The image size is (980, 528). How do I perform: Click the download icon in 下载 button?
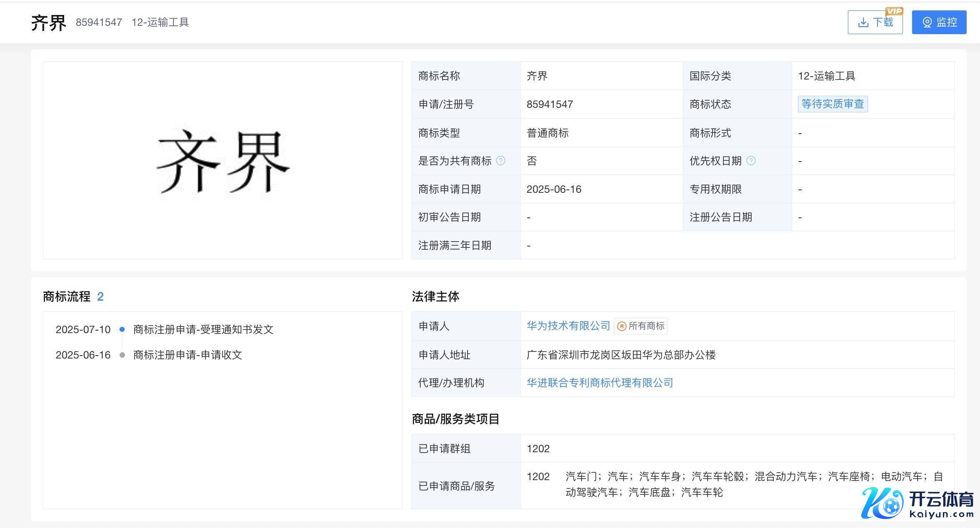point(863,22)
